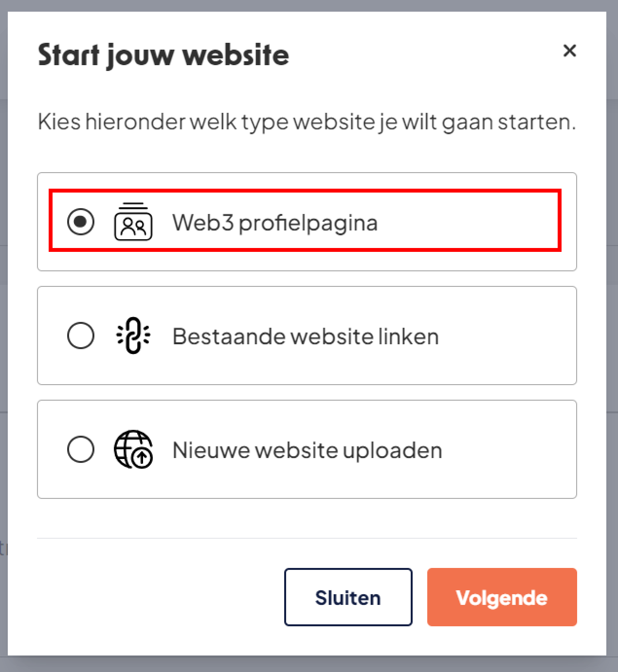This screenshot has width=618, height=672.
Task: Click the "Start jouw website" heading
Action: pos(164,54)
